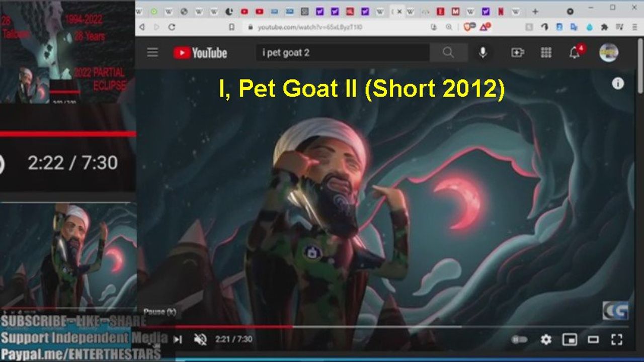Toggle the autoplay switch

tap(519, 340)
